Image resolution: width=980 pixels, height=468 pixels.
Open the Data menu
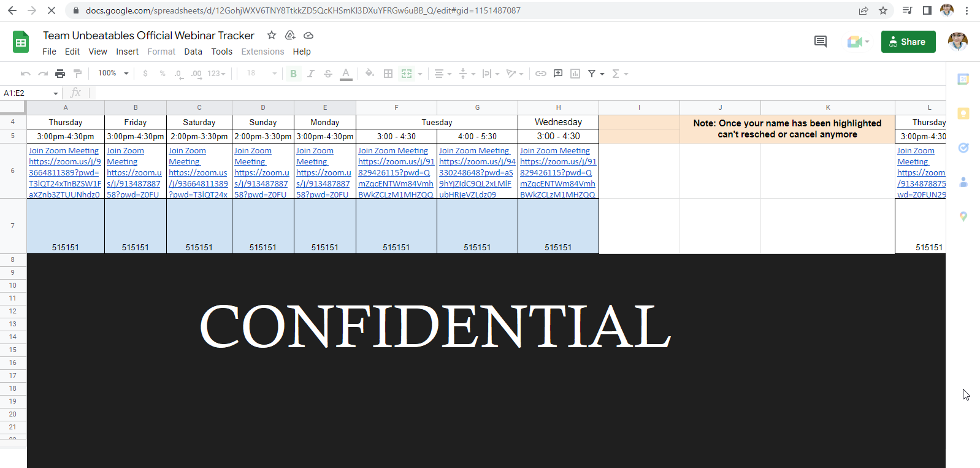tap(193, 52)
